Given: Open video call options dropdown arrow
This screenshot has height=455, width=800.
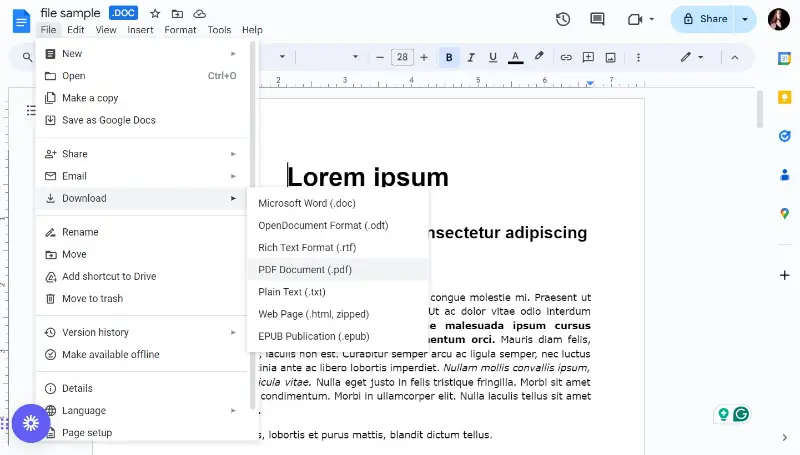Looking at the screenshot, I should pos(652,19).
